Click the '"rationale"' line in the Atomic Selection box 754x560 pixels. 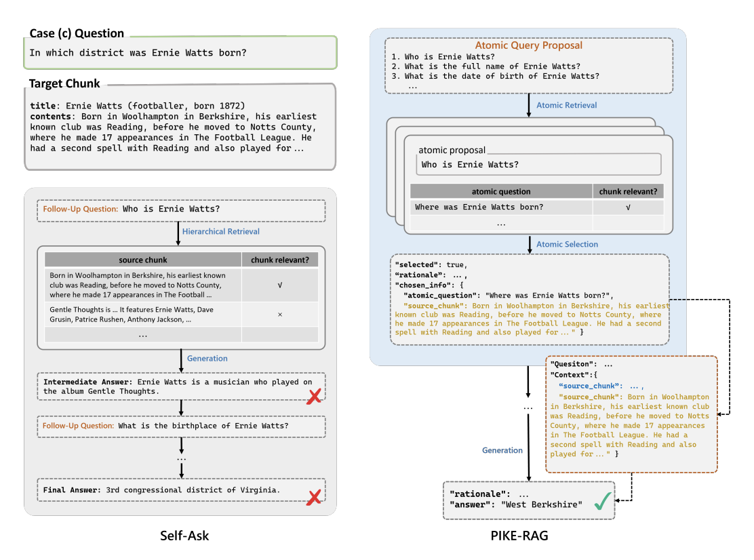tap(431, 275)
